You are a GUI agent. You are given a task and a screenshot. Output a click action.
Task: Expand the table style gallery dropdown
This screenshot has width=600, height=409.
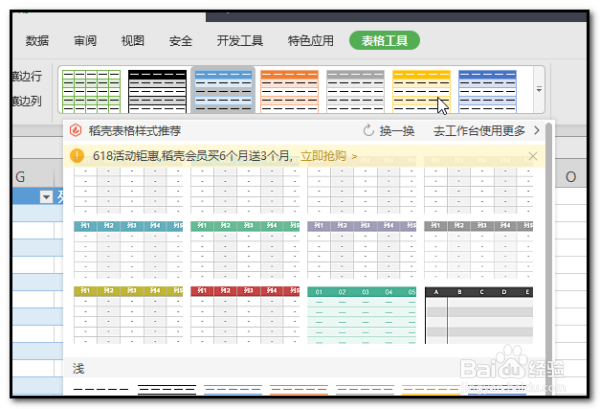(539, 90)
